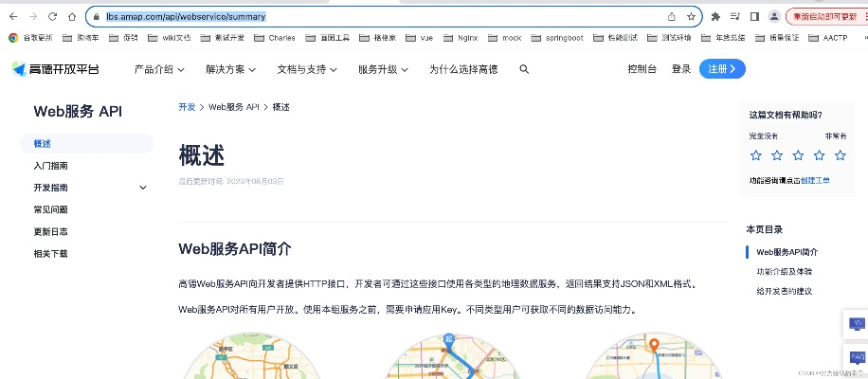Click the search magnifier icon in site header
Viewport: 868px width, 379px height.
click(521, 69)
